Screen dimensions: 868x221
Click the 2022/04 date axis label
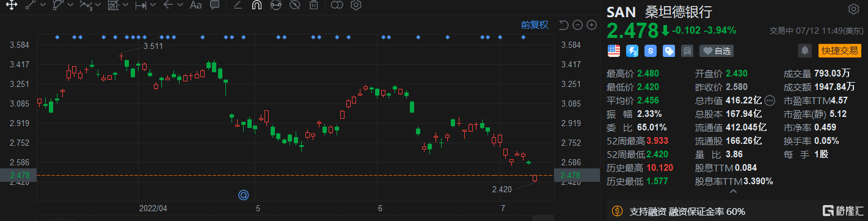(x=153, y=208)
